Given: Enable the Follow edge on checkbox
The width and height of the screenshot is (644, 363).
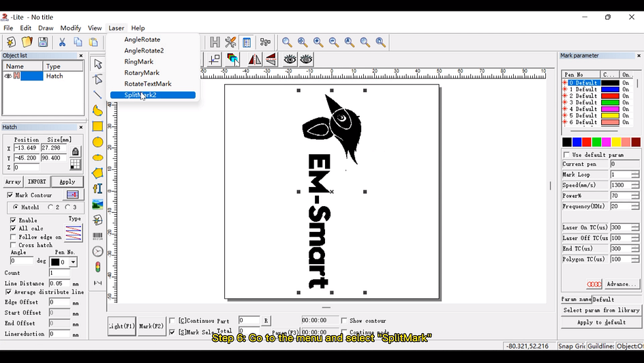Looking at the screenshot, I should [13, 237].
